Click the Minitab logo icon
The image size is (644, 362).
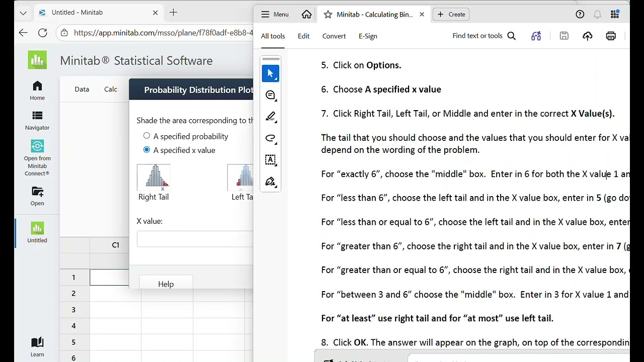coord(37,60)
